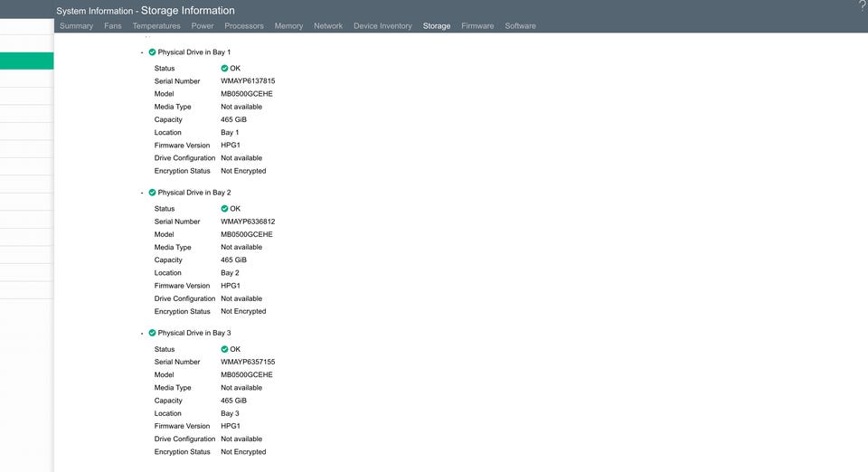
Task: Click the Bay 1 model value MB0500GCEHE
Action: (x=247, y=94)
